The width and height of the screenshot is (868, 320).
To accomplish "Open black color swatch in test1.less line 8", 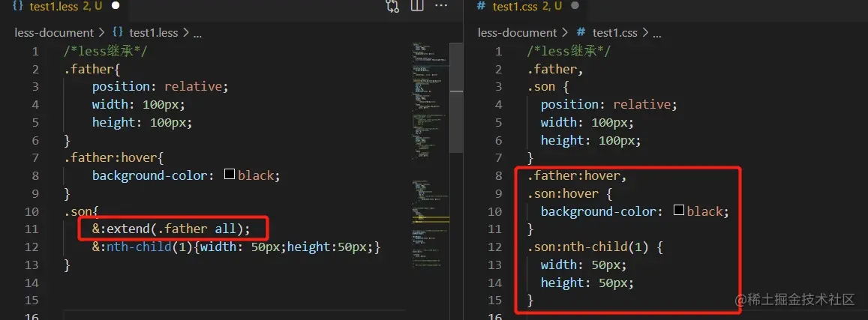I will [230, 175].
